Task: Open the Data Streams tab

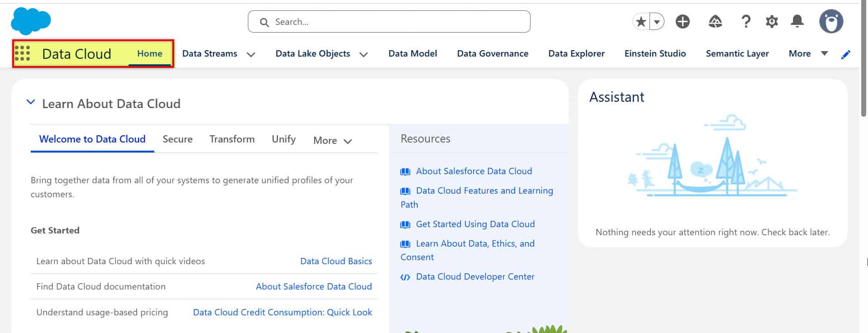Action: pos(209,53)
